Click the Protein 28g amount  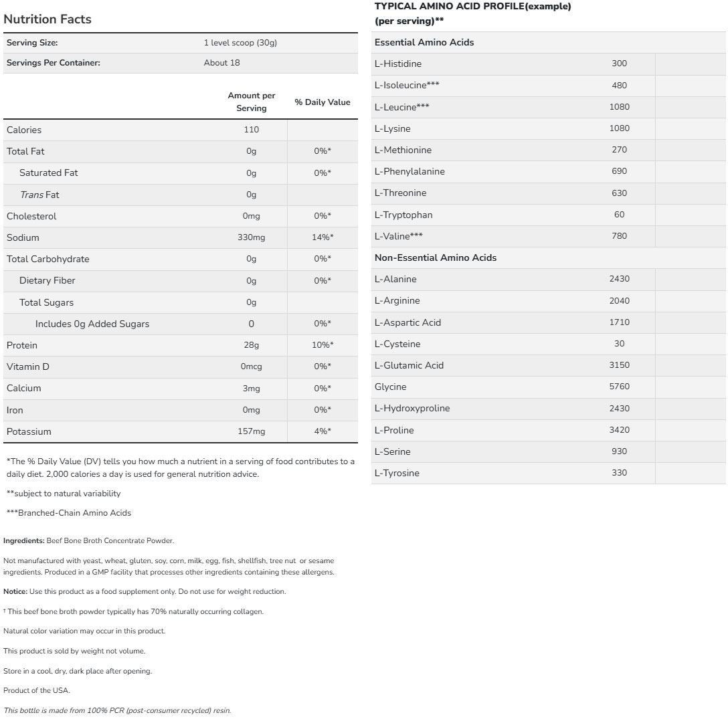pyautogui.click(x=251, y=345)
